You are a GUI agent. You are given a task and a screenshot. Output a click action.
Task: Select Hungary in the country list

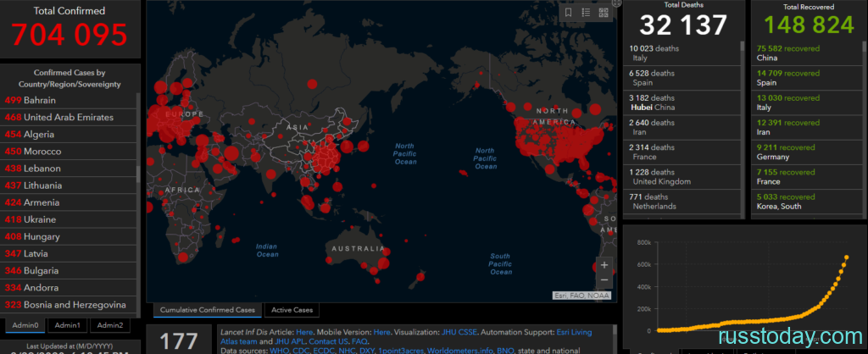point(69,237)
